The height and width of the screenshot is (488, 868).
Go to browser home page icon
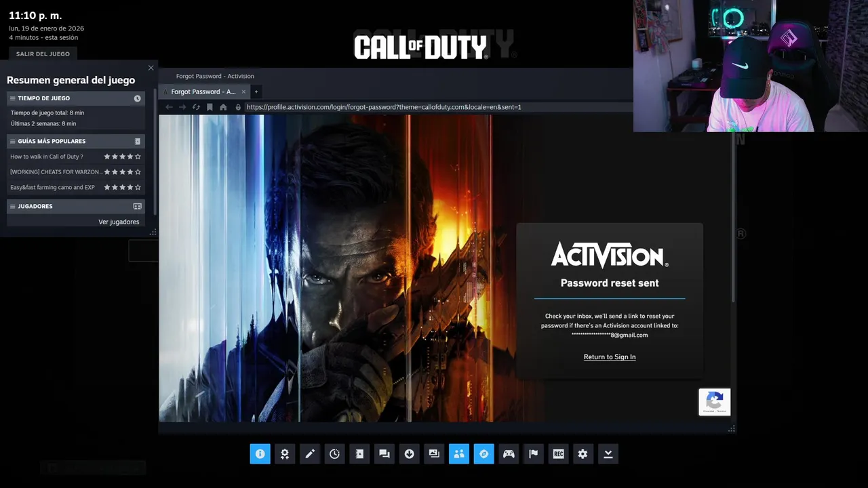click(x=223, y=107)
